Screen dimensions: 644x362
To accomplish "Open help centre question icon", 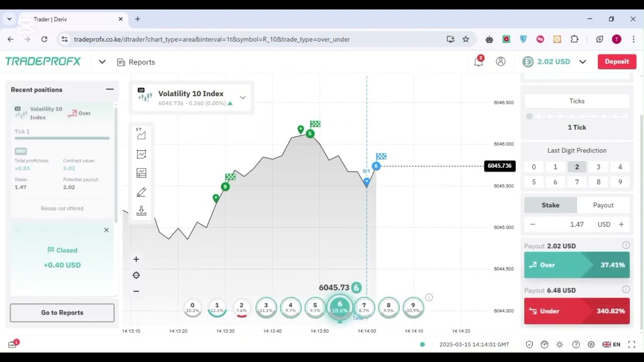I will pyautogui.click(x=576, y=344).
